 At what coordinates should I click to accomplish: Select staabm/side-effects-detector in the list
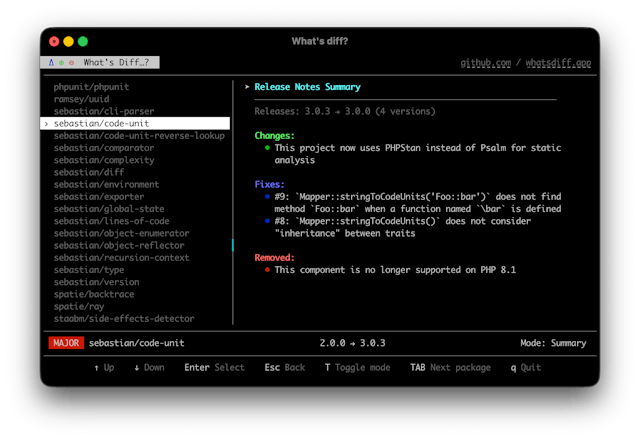[x=124, y=319]
